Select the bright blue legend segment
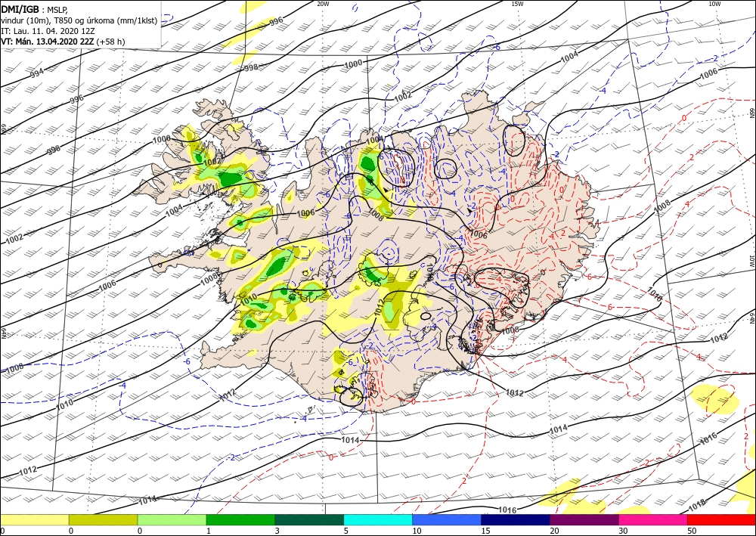The height and width of the screenshot is (536, 756). [x=447, y=519]
